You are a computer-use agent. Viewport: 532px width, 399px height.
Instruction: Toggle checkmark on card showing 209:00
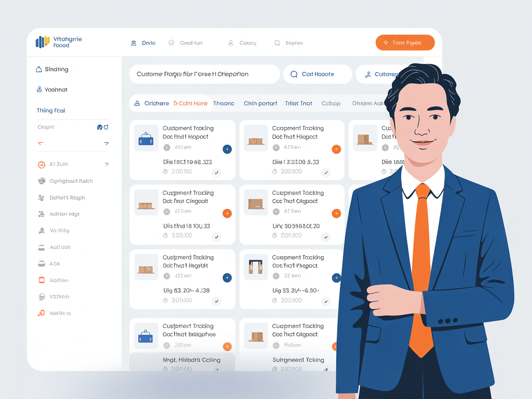click(x=216, y=236)
